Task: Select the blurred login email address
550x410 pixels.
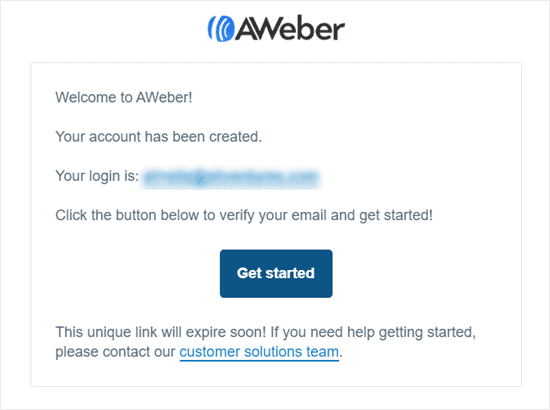Action: pos(231,177)
